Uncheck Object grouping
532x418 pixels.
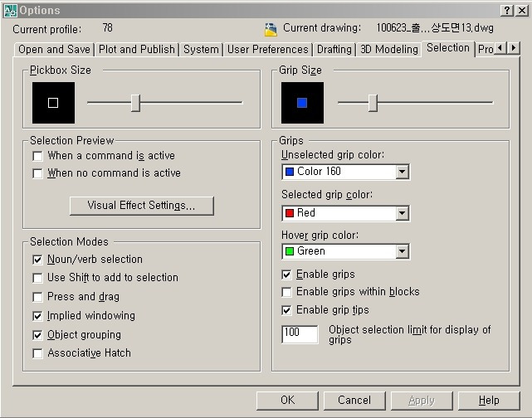(37, 335)
